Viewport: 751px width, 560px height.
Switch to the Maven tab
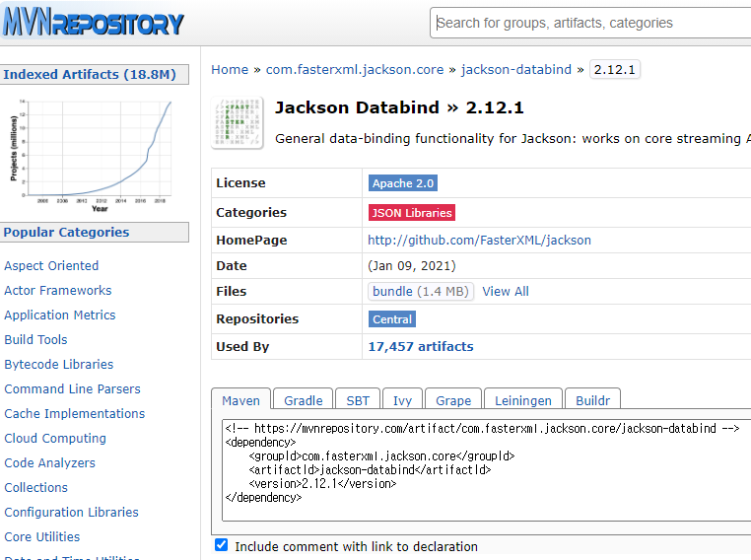coord(240,400)
